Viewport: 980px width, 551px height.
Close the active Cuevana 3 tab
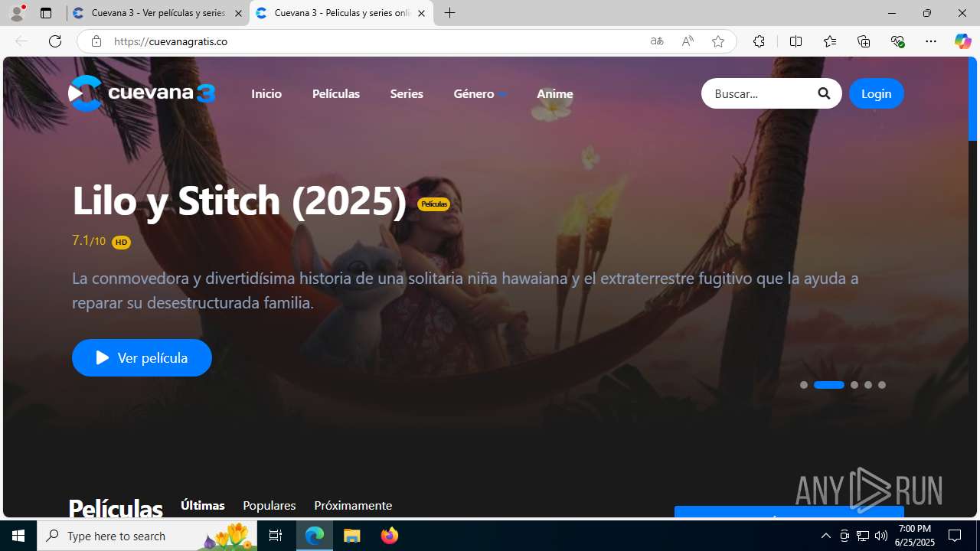tap(421, 13)
